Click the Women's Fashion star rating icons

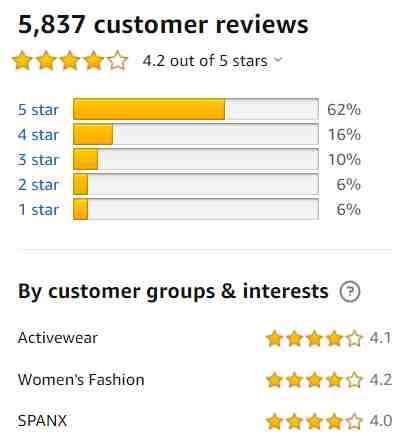tap(314, 380)
